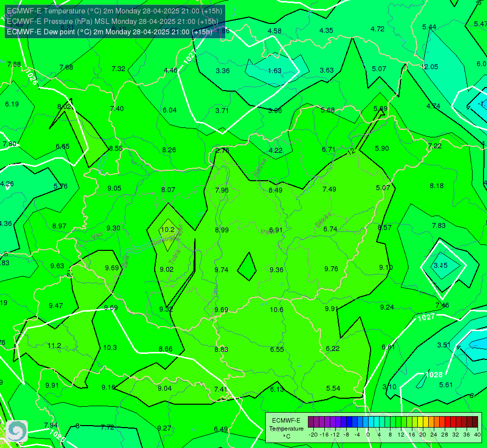Click the 3.15 value inside white diamond
This screenshot has height=448, width=487.
[x=441, y=265]
